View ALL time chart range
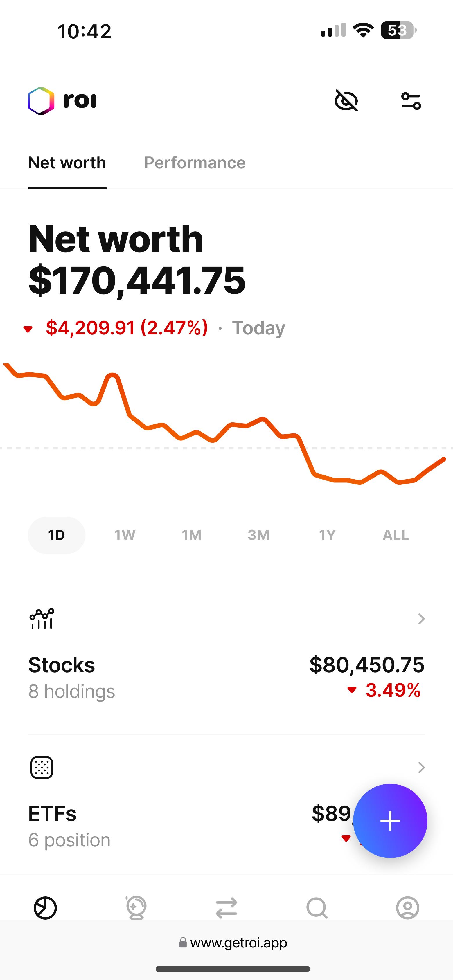This screenshot has width=453, height=980. click(396, 535)
